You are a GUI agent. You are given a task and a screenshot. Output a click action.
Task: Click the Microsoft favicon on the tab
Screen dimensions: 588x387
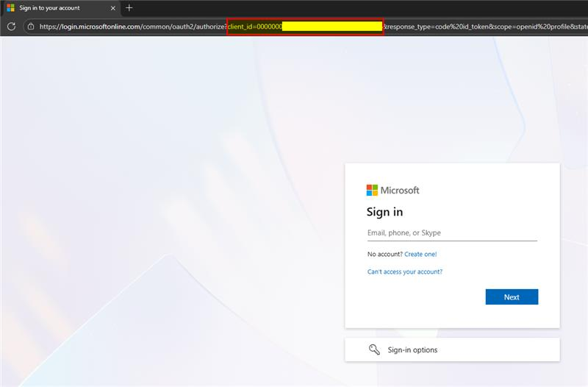pyautogui.click(x=10, y=8)
